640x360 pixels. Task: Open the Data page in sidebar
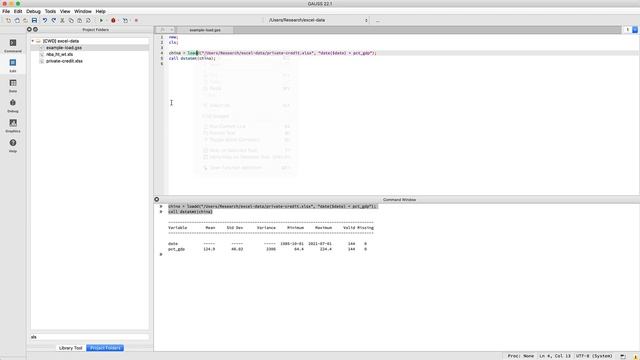click(13, 86)
